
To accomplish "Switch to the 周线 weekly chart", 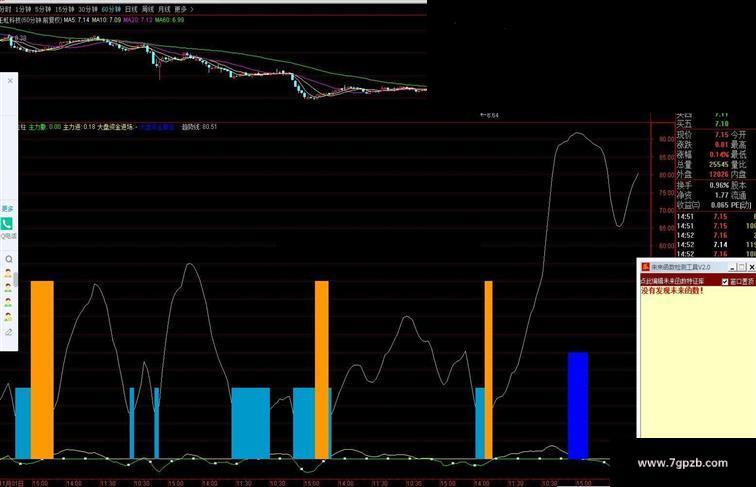I will 148,9.
